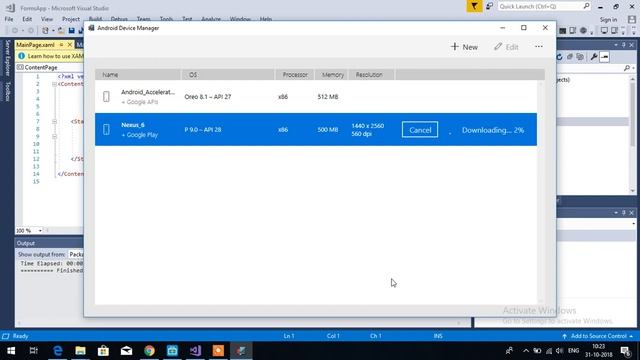Cancel the Nexus_6 image download
640x360 pixels.
420,130
